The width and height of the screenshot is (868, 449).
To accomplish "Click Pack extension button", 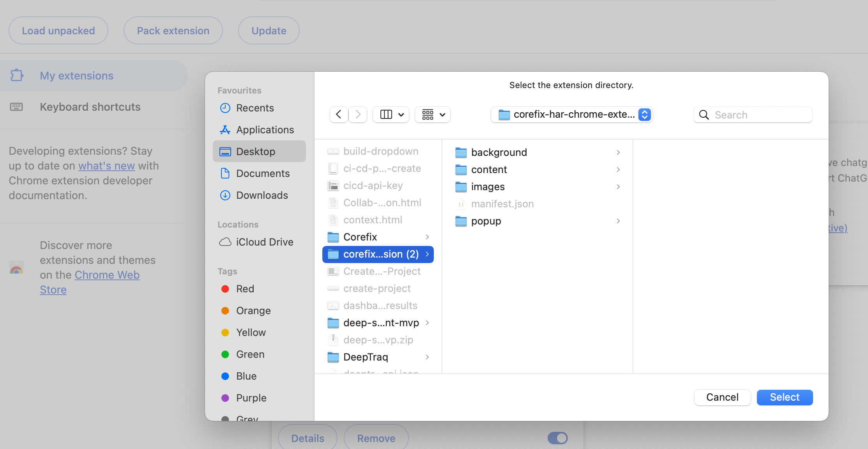I will [173, 30].
